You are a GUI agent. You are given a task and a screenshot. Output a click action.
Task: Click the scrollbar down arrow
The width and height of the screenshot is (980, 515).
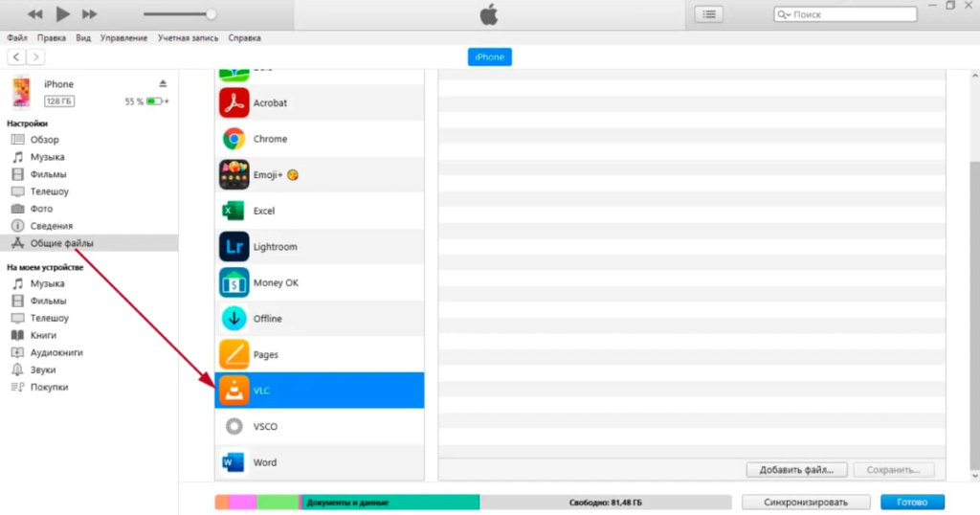974,477
